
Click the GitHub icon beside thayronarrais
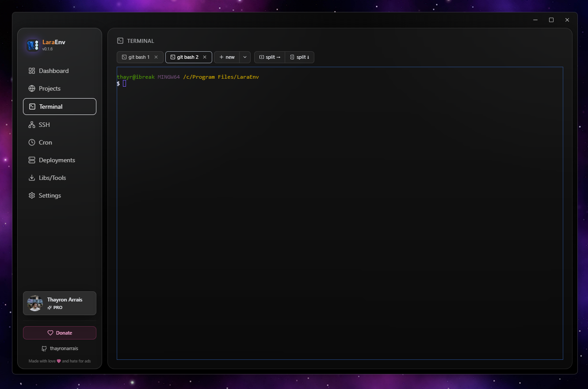pos(44,348)
